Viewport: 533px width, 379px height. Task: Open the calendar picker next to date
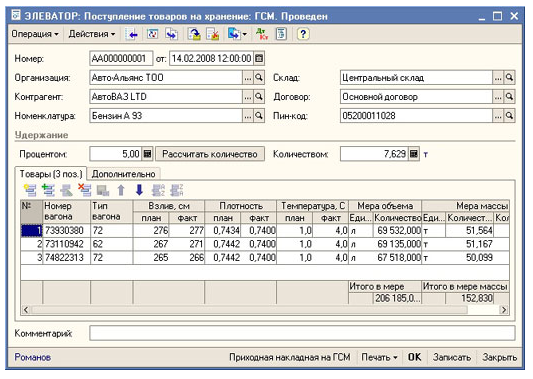pyautogui.click(x=259, y=58)
